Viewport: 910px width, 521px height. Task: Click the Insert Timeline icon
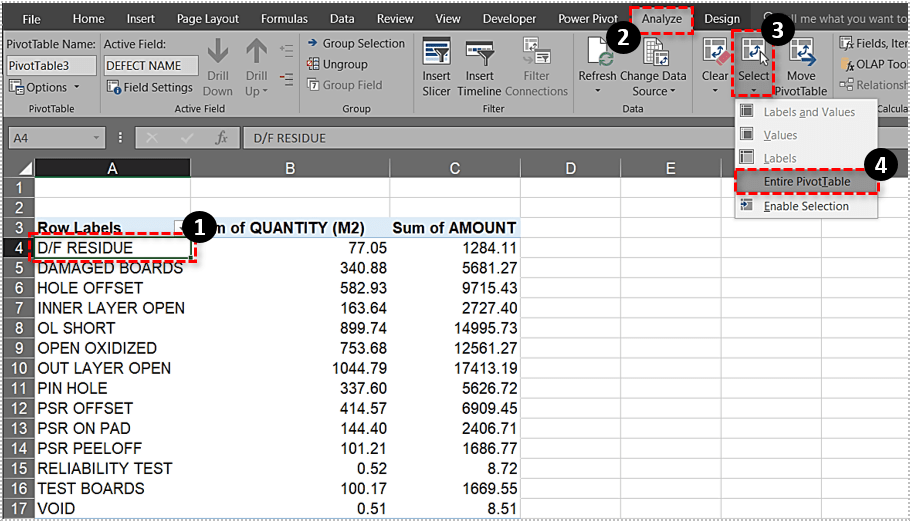(x=479, y=54)
